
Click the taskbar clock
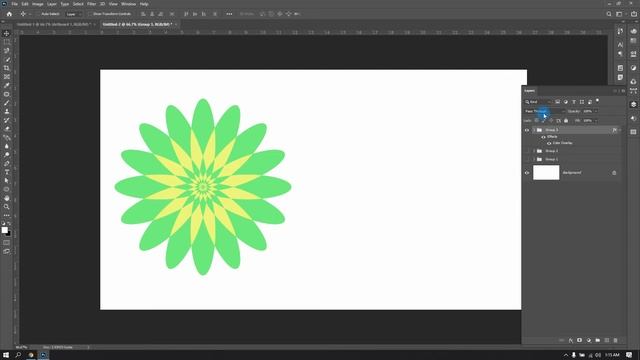[x=612, y=355]
